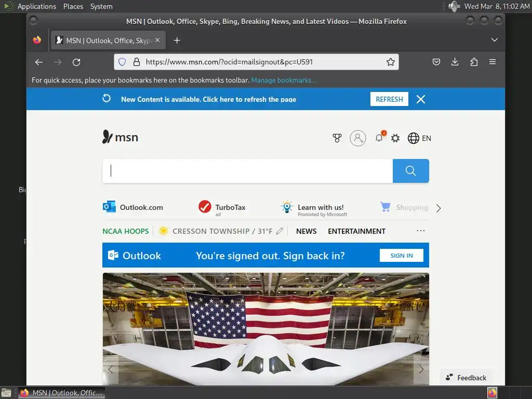This screenshot has width=532, height=399.
Task: Open the Places menu
Action: point(73,6)
